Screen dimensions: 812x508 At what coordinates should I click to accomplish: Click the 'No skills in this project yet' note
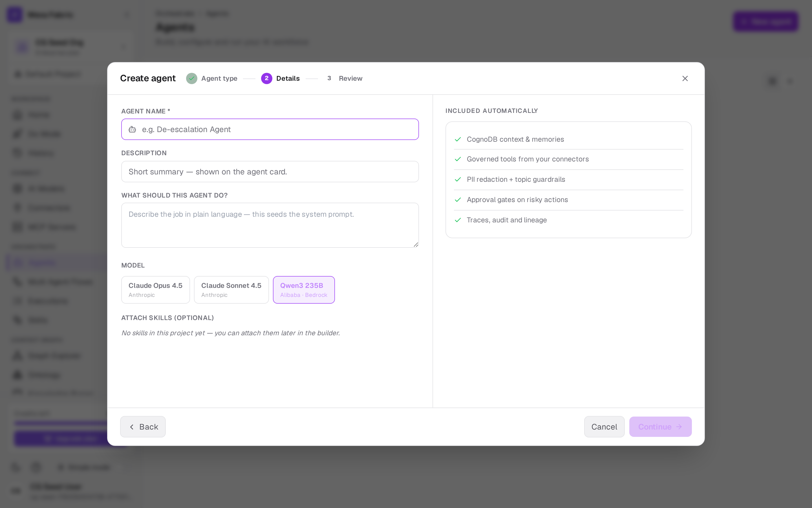pyautogui.click(x=231, y=333)
